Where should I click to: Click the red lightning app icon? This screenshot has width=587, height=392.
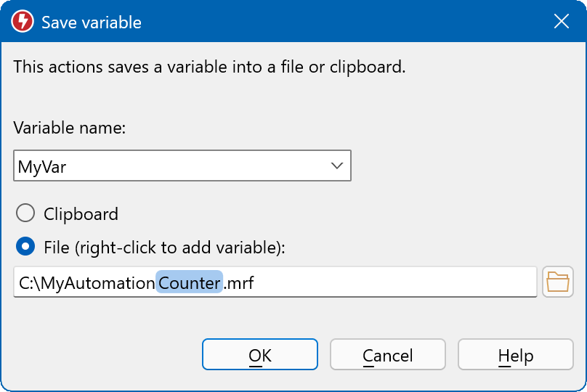pos(22,22)
